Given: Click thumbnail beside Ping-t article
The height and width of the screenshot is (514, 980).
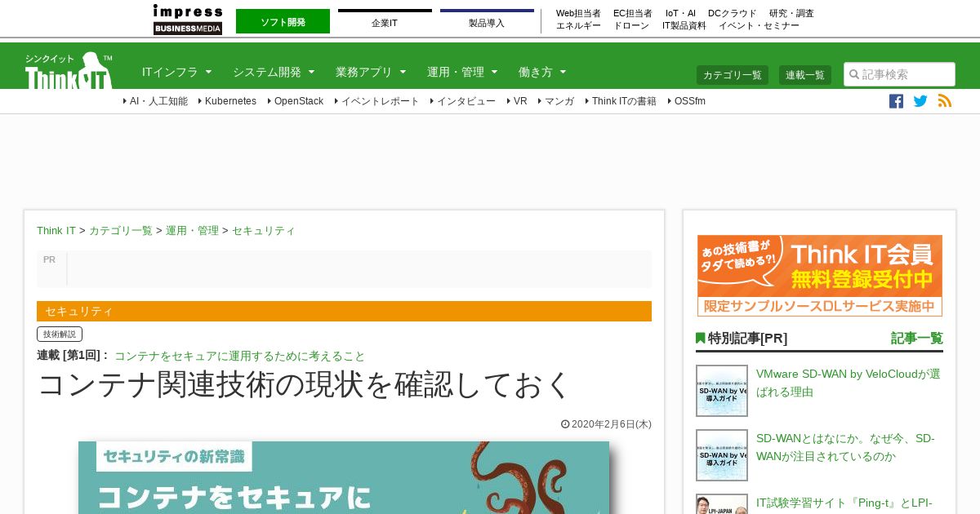Looking at the screenshot, I should (x=722, y=504).
